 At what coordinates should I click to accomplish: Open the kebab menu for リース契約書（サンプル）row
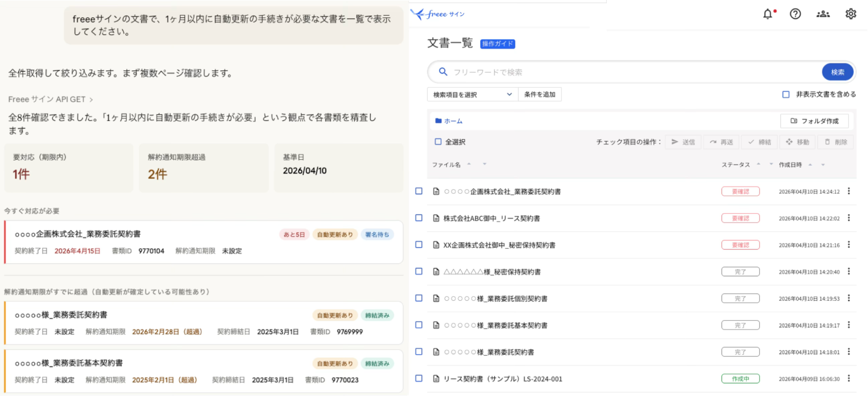click(x=850, y=378)
